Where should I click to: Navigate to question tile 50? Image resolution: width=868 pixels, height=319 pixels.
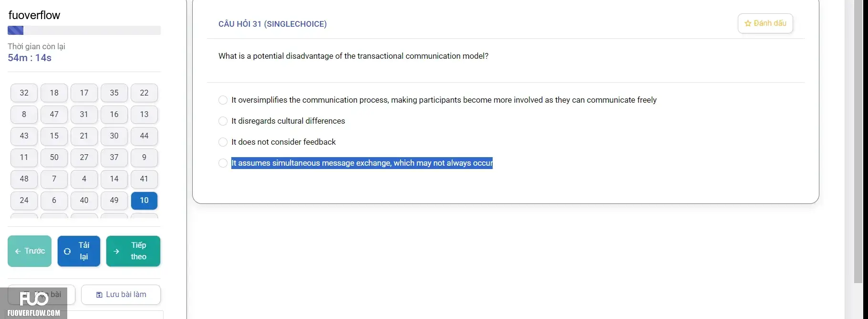(x=54, y=157)
